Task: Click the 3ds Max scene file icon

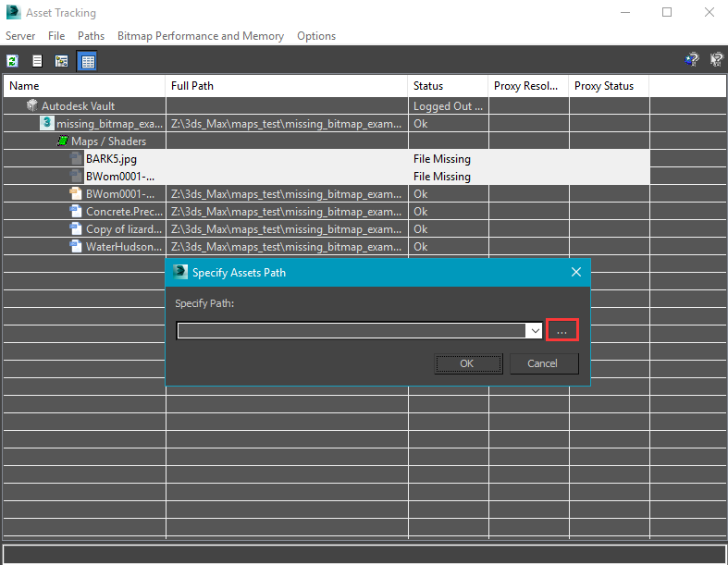Action: point(46,123)
